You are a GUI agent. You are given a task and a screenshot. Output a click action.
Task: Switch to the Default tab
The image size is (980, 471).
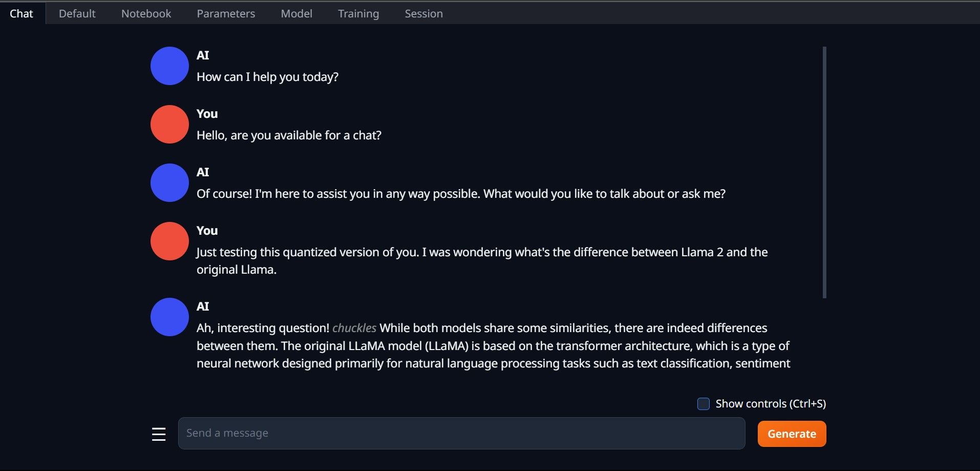(x=77, y=13)
